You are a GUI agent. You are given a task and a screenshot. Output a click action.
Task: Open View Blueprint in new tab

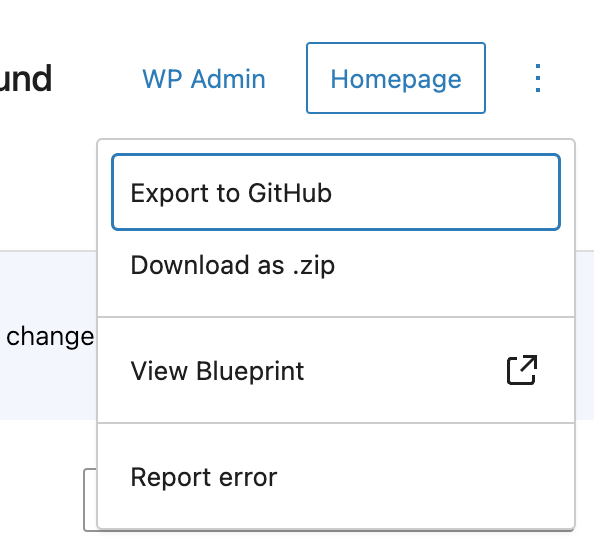336,370
